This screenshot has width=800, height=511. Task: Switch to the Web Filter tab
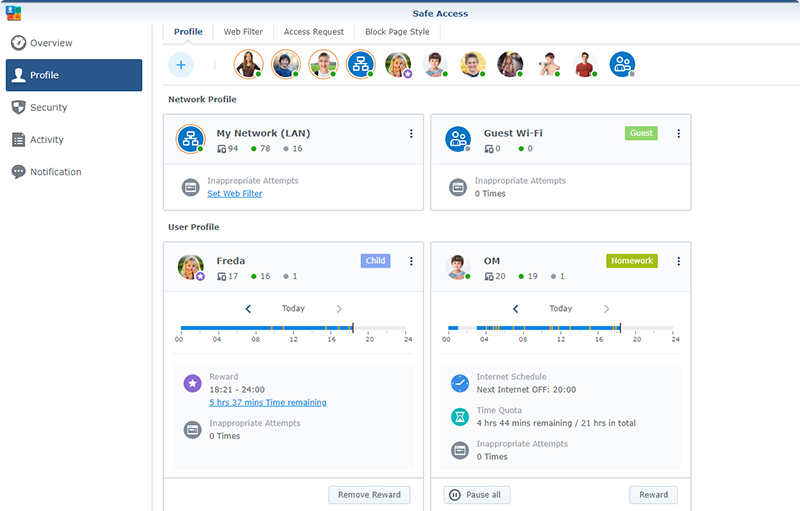coord(243,32)
